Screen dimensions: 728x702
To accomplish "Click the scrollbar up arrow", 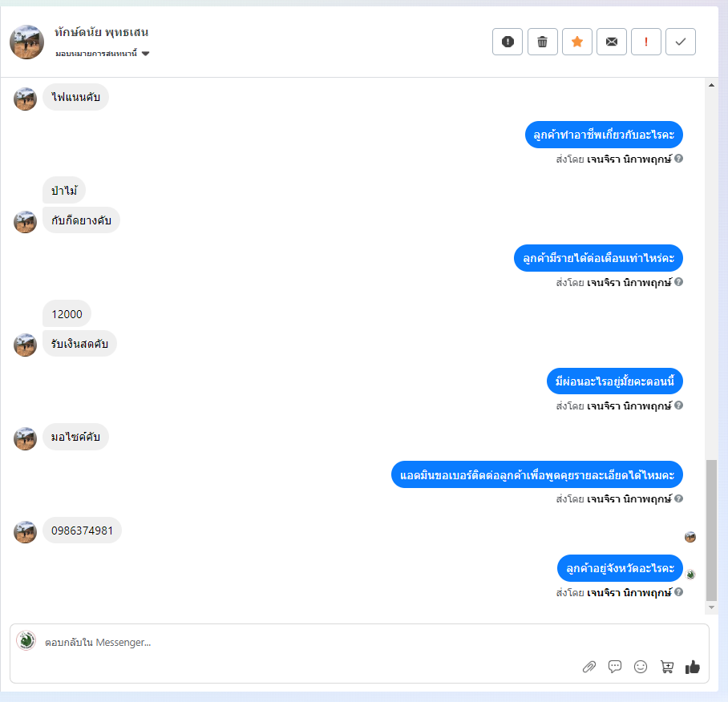I will (711, 85).
